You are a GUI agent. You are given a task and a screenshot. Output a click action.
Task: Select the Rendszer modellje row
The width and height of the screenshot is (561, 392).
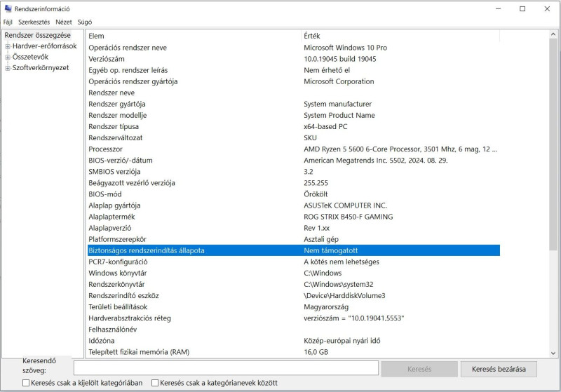(293, 115)
